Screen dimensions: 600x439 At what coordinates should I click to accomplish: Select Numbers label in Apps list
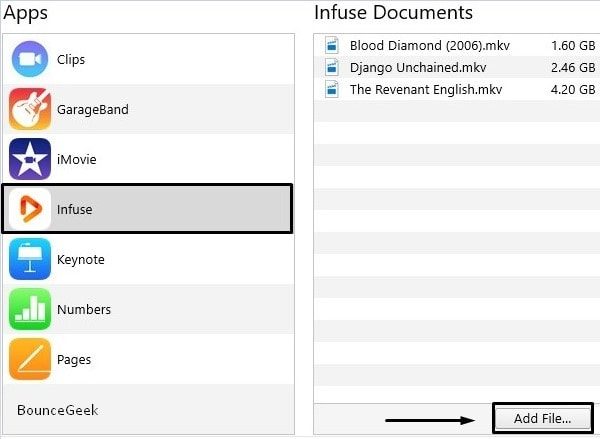point(84,309)
